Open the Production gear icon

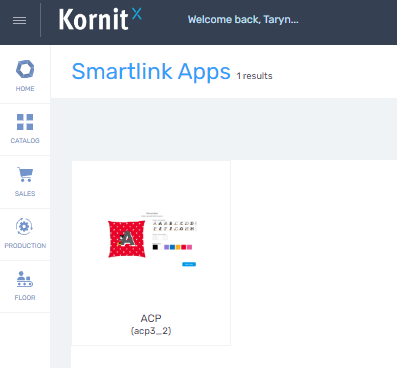24,227
